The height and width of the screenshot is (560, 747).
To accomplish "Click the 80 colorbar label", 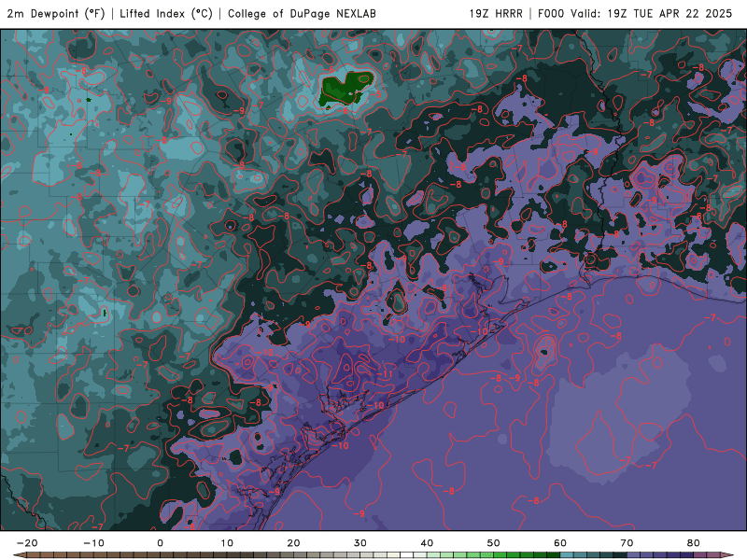I will coord(694,543).
